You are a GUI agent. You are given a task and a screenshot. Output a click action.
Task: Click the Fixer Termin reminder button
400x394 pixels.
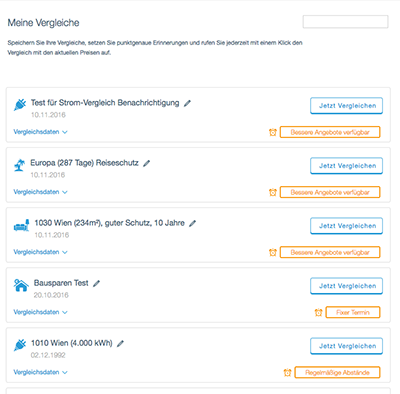(x=353, y=312)
